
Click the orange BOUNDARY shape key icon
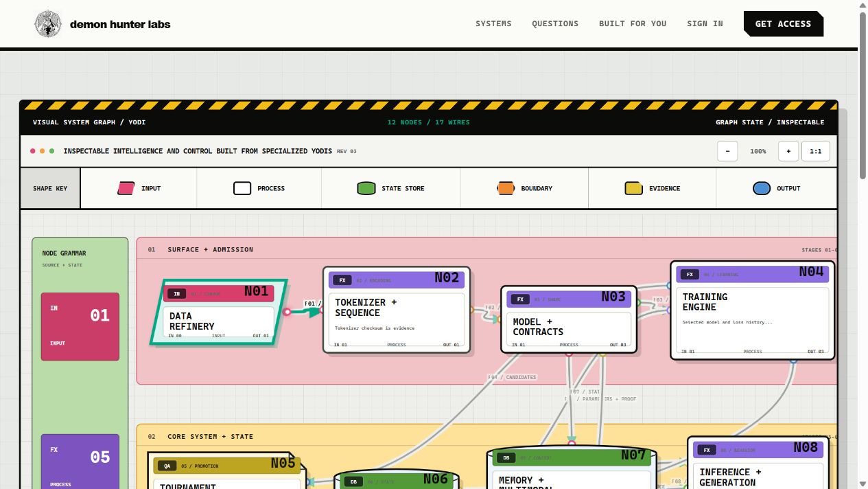(x=506, y=188)
